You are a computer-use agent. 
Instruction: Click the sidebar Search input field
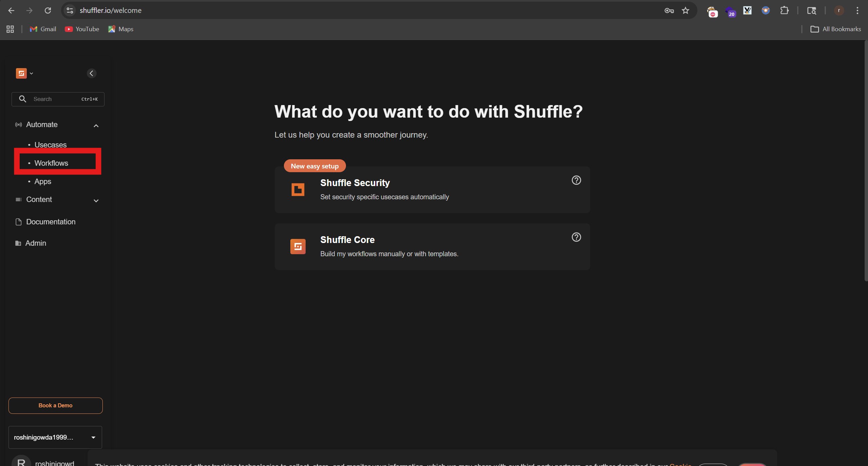click(x=58, y=99)
